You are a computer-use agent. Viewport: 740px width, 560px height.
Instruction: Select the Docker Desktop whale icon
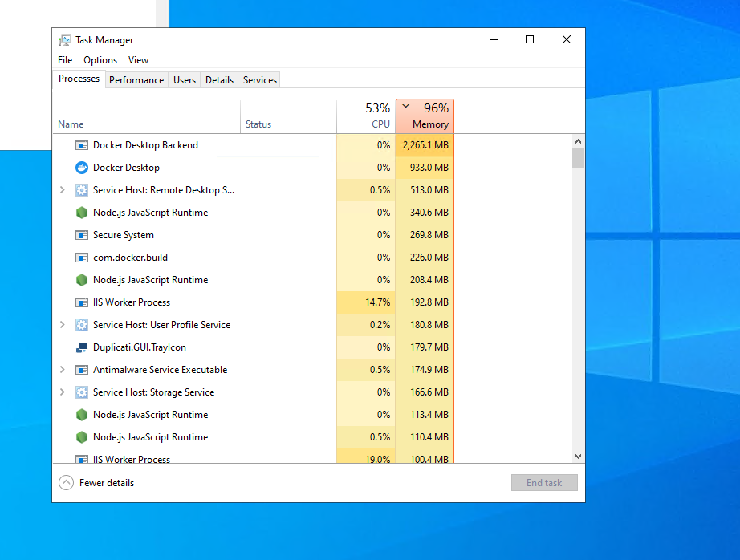tap(82, 168)
